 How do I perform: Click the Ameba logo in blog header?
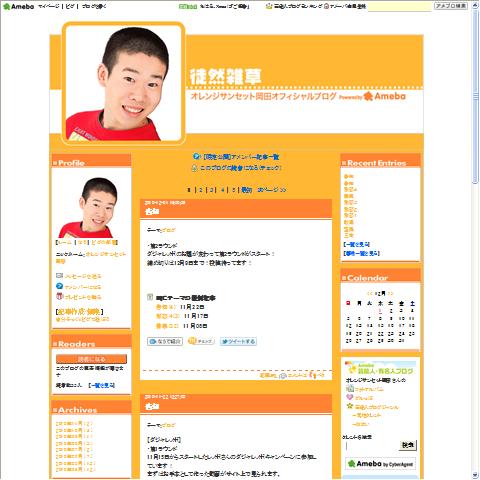click(x=385, y=96)
